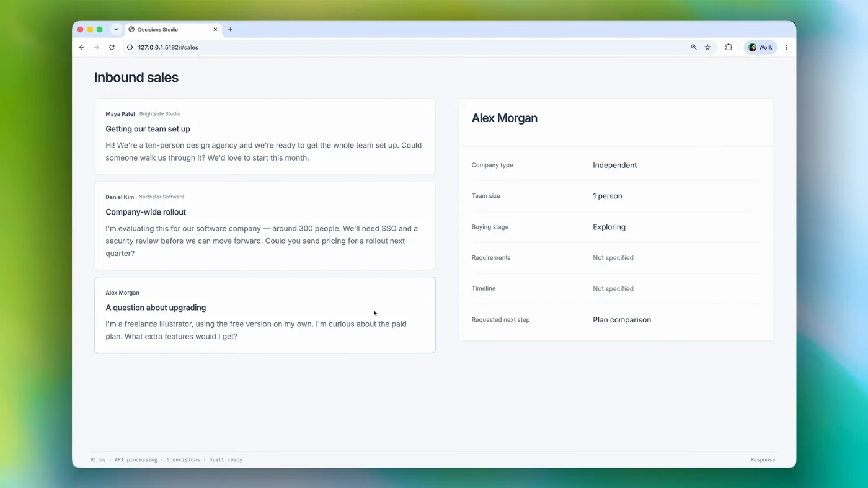868x488 pixels.
Task: Select "A question about upgrading" message
Action: (265, 315)
